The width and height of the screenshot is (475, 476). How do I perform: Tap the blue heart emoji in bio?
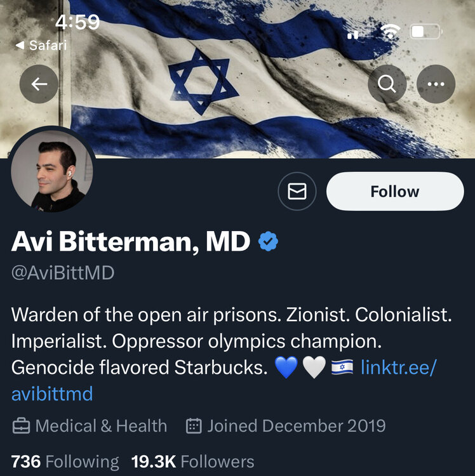[x=286, y=367]
